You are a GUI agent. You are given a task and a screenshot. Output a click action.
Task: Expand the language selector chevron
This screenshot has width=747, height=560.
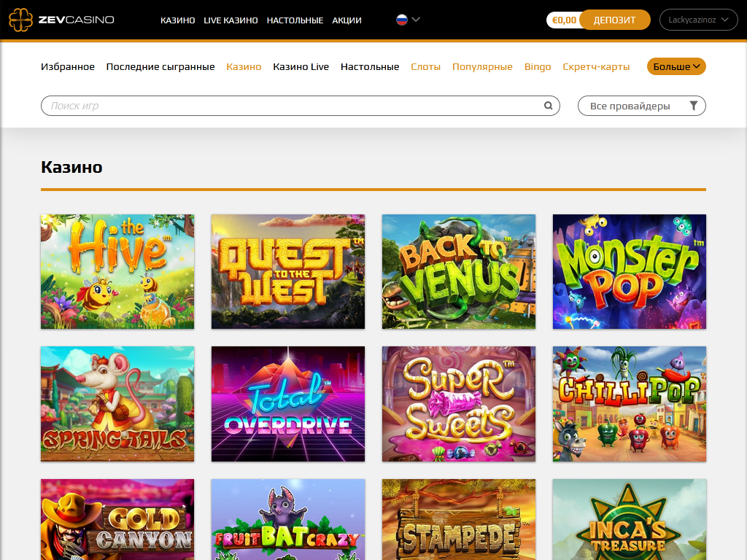[x=416, y=20]
